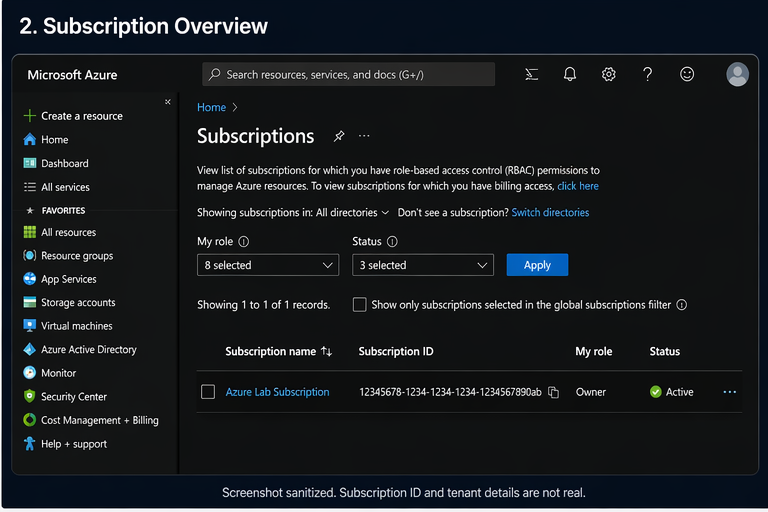This screenshot has height=512, width=768.
Task: Copy the subscription ID to clipboard
Action: [x=553, y=392]
